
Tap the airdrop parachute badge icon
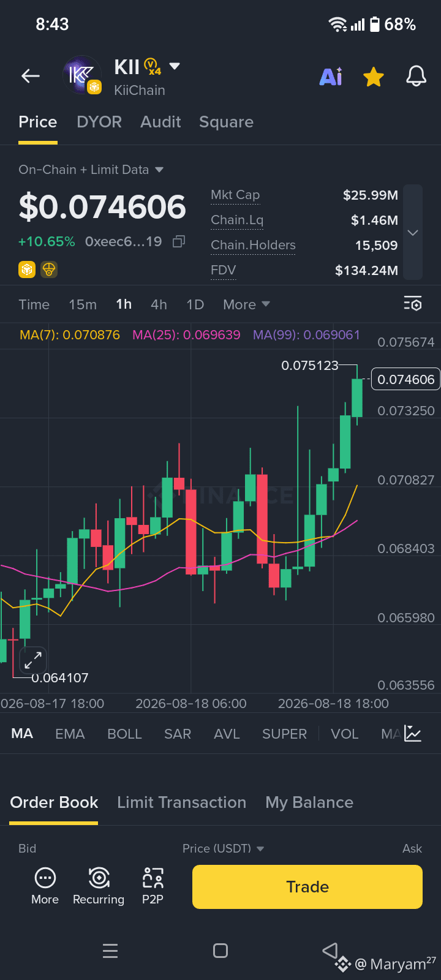click(x=49, y=269)
